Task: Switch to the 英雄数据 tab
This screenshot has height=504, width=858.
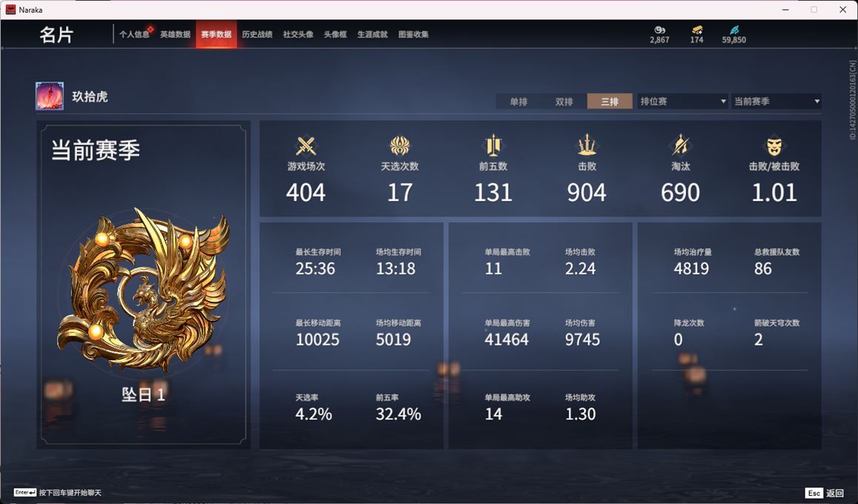Action: coord(175,34)
